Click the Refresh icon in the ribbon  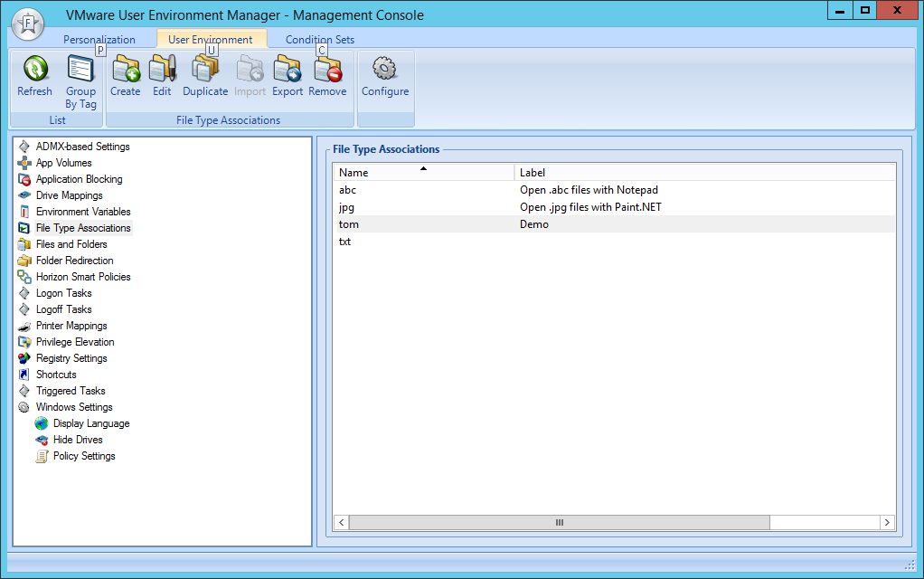[x=34, y=70]
